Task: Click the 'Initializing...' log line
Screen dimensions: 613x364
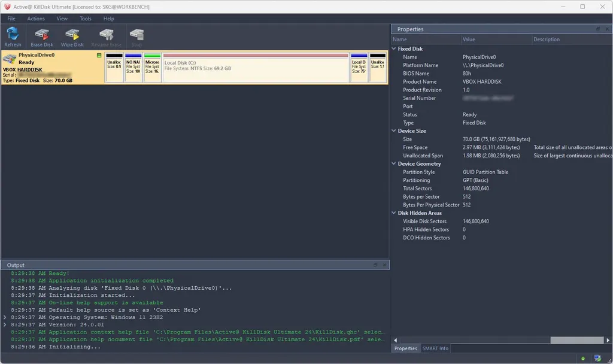Action: (x=56, y=347)
